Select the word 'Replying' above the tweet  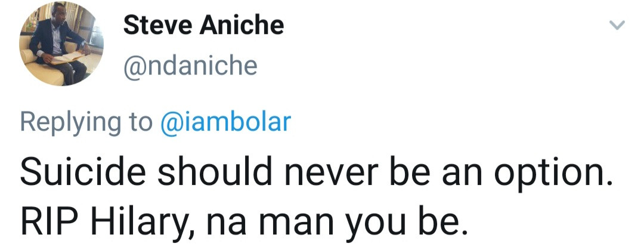point(70,123)
